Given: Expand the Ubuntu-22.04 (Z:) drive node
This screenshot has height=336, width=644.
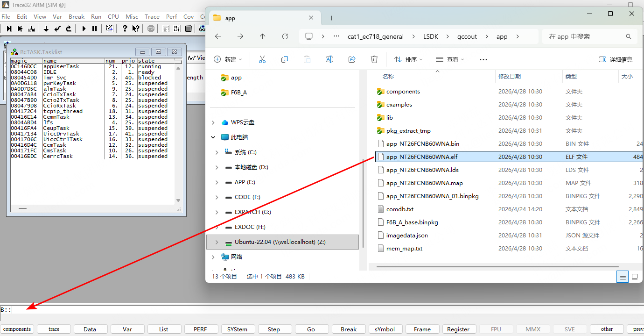Looking at the screenshot, I should pos(216,242).
